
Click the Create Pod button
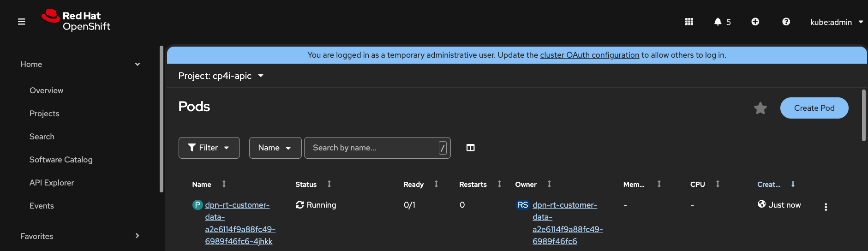point(814,108)
